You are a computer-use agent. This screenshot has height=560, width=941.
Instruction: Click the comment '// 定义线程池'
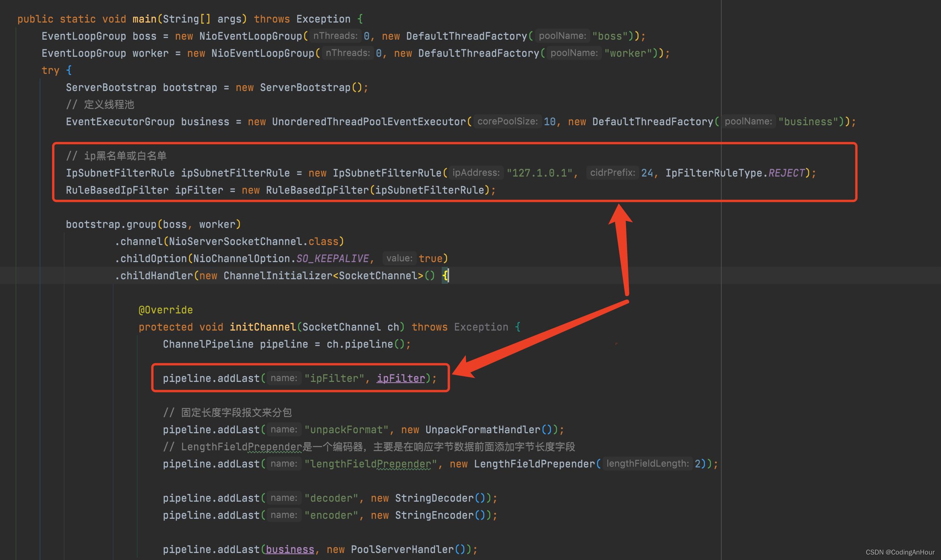[x=100, y=105]
